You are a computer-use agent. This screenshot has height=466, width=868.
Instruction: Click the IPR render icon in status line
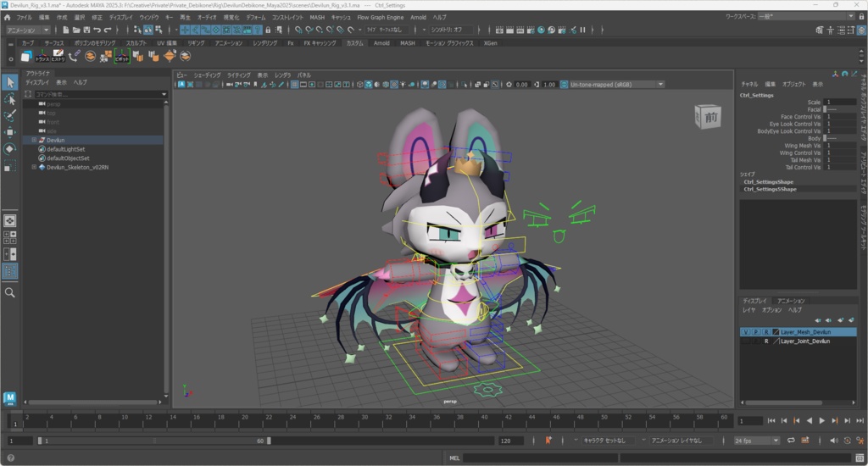(x=520, y=30)
